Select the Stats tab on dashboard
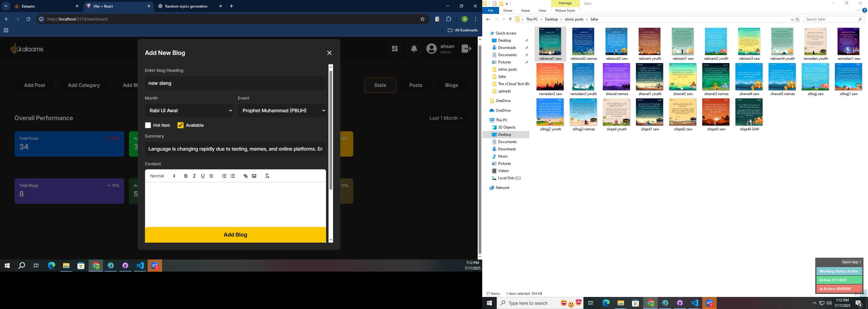 380,85
